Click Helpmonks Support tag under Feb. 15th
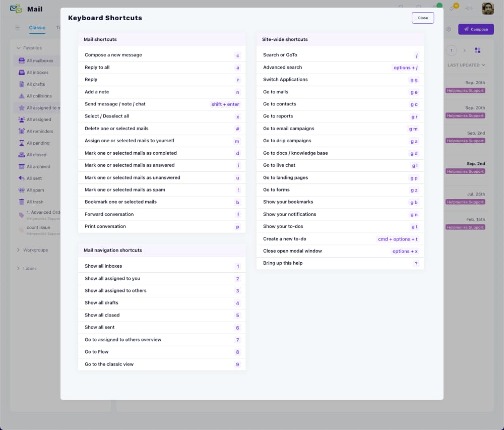Screen dimensions: 504x430 pyautogui.click(x=465, y=227)
